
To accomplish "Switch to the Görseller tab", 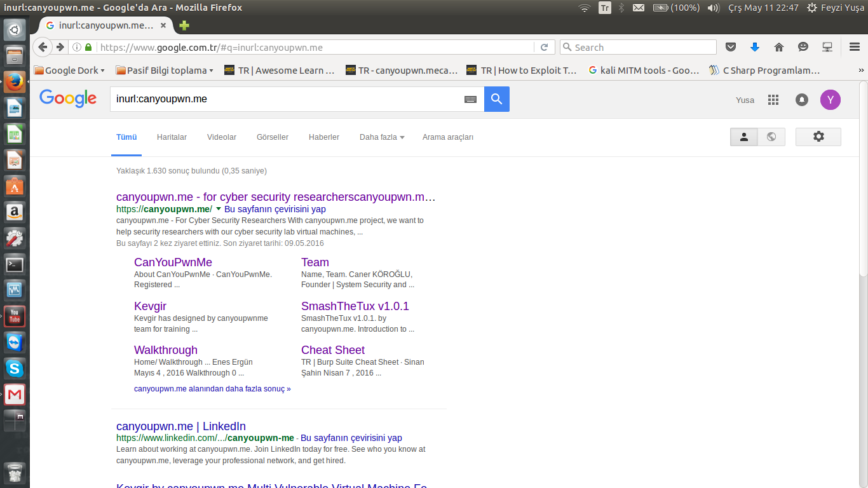I will pos(272,137).
